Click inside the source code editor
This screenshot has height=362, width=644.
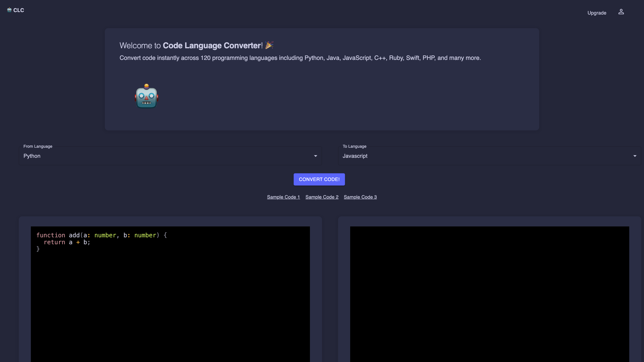pyautogui.click(x=170, y=287)
